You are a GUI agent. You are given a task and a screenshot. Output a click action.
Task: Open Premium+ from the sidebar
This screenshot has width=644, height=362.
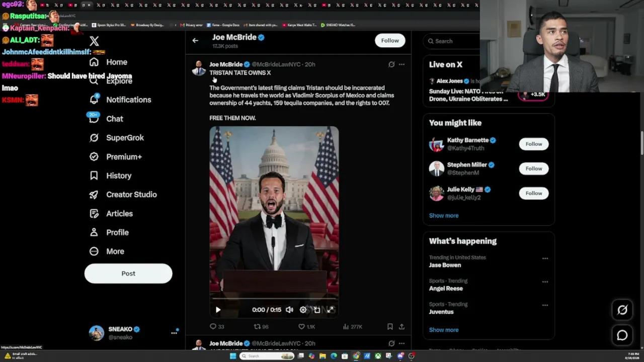[115, 157]
